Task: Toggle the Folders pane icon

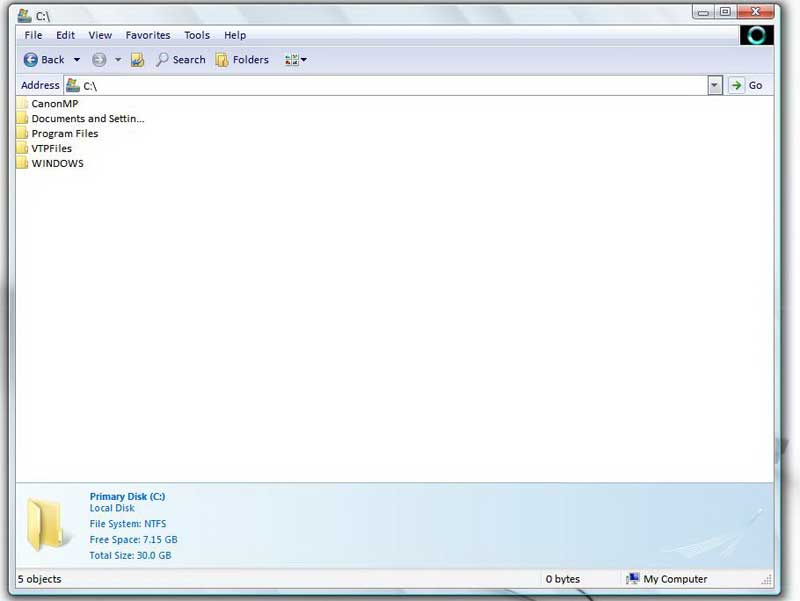Action: point(222,60)
